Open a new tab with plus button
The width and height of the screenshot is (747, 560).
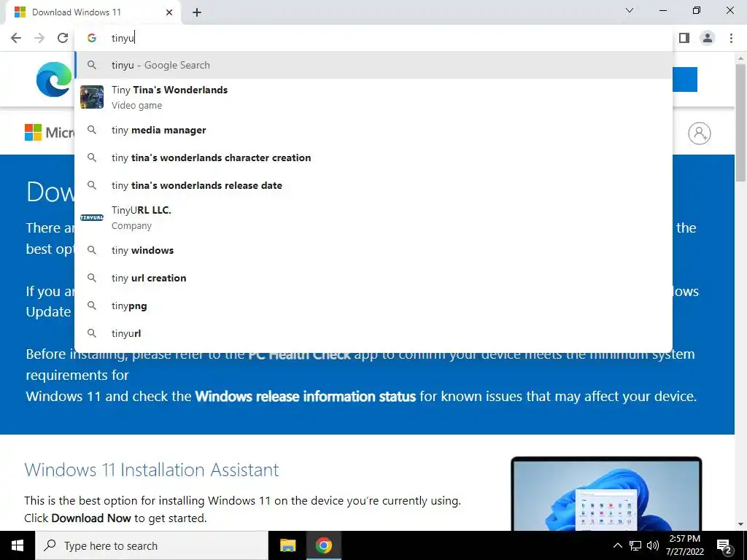[197, 12]
